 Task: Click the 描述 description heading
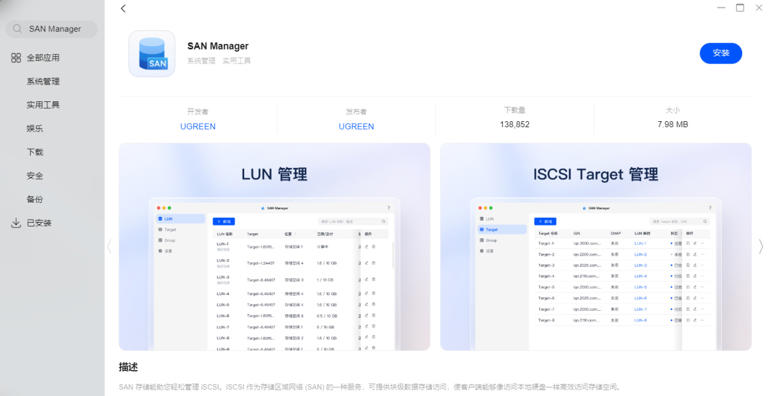pyautogui.click(x=128, y=367)
